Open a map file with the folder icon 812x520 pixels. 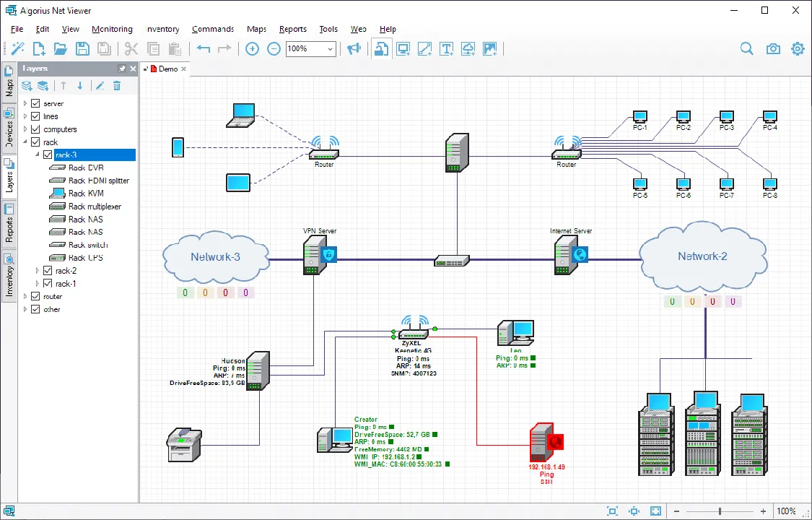pyautogui.click(x=61, y=48)
